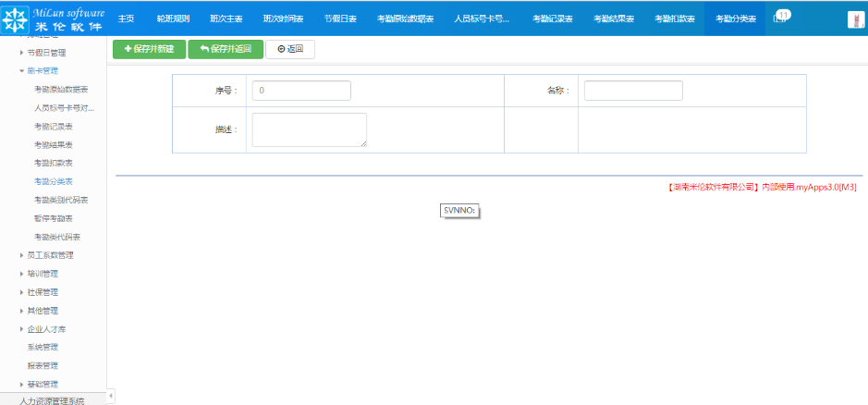Screen dimensions: 868x405
Task: Click inside the 描述 description textarea
Action: pyautogui.click(x=309, y=129)
